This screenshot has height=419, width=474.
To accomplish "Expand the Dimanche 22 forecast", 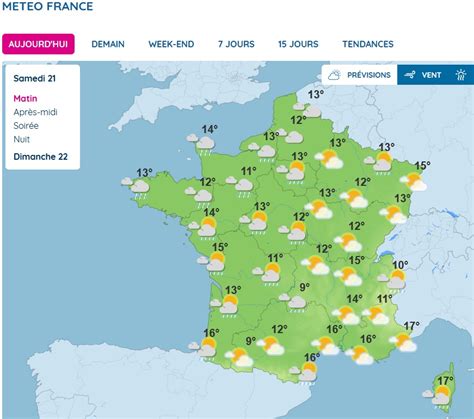I will (41, 156).
